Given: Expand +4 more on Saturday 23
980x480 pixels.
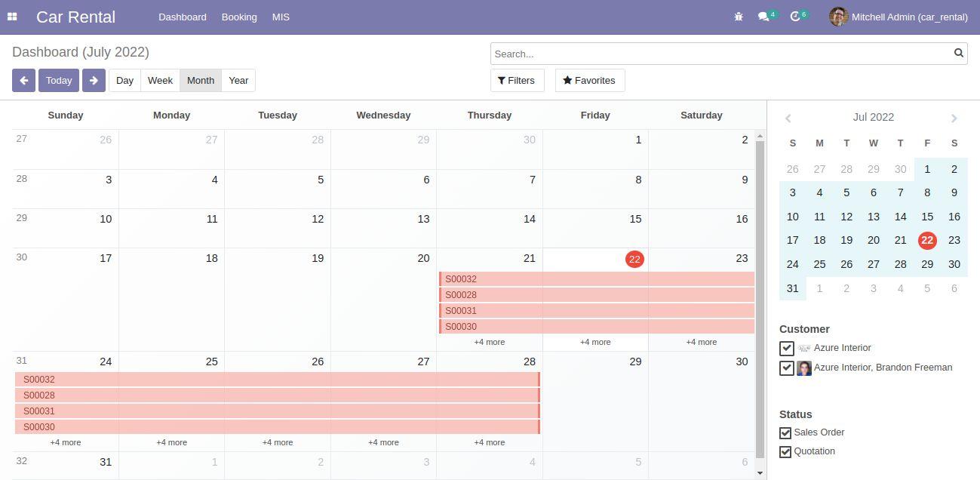Looking at the screenshot, I should 702,342.
